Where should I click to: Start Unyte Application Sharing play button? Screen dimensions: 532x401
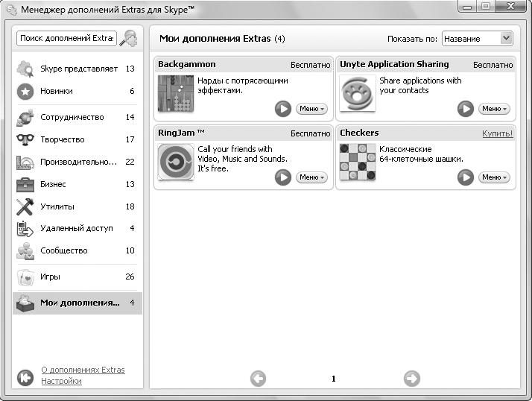[x=466, y=109]
